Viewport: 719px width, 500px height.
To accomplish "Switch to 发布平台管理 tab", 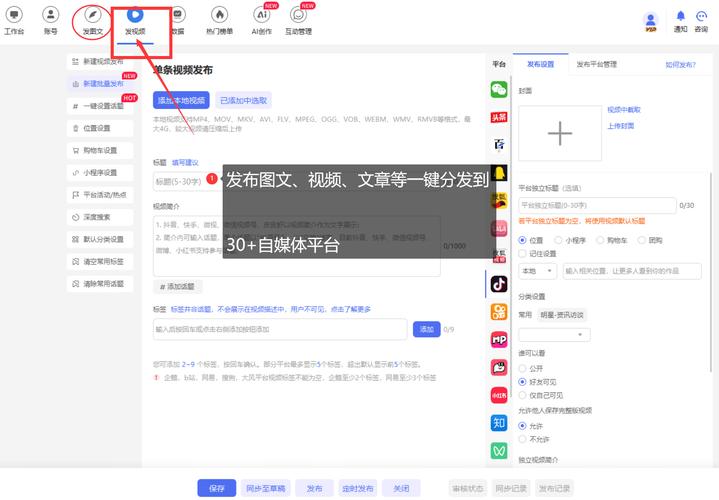I will (596, 64).
